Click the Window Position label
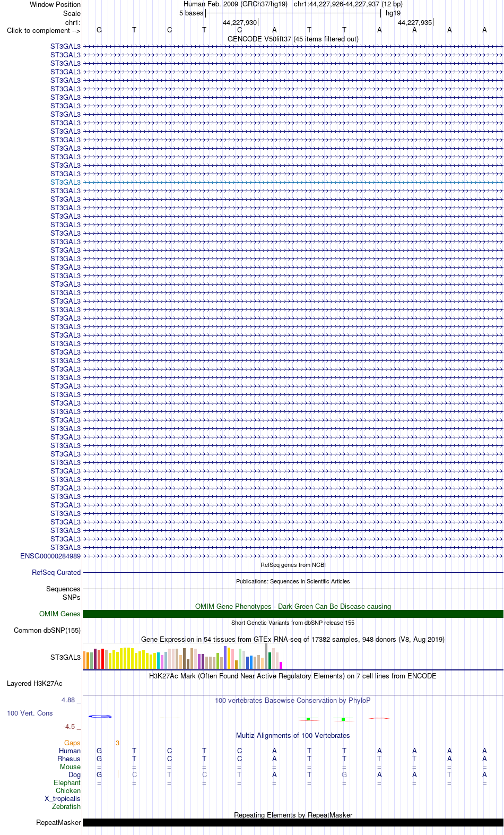The height and width of the screenshot is (835, 504). coord(55,4)
